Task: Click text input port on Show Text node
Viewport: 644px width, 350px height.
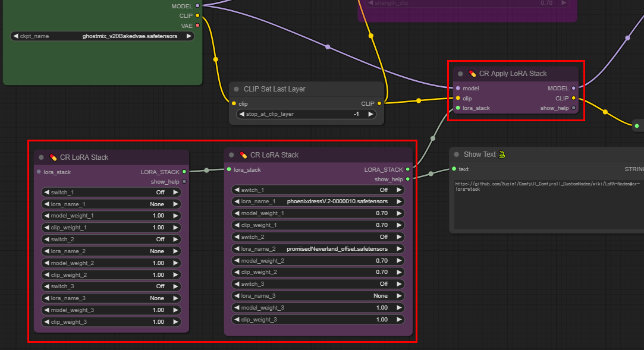Action: [454, 169]
